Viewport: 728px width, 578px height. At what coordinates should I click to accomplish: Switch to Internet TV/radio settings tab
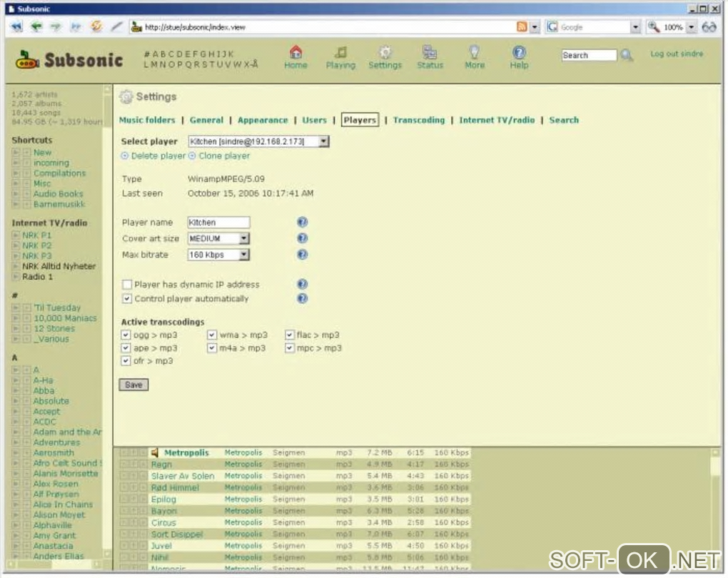497,120
